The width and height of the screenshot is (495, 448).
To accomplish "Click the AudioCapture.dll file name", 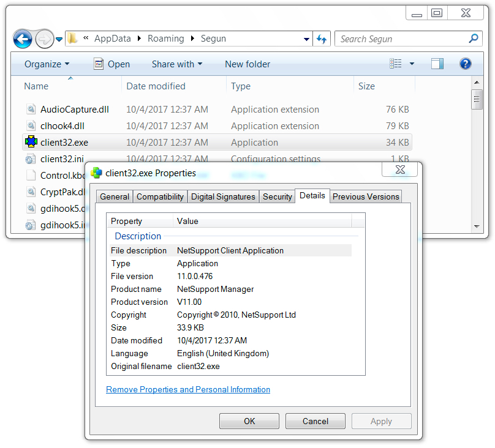I will tap(75, 110).
